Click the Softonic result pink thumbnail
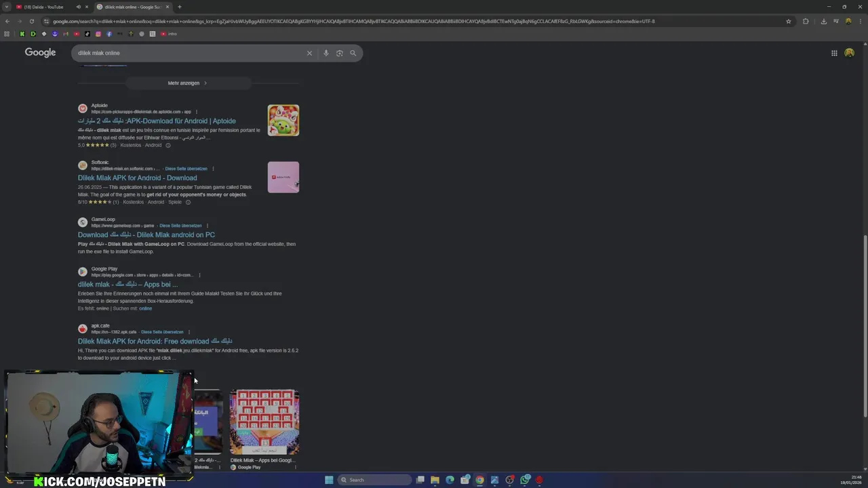This screenshot has height=488, width=868. [283, 177]
